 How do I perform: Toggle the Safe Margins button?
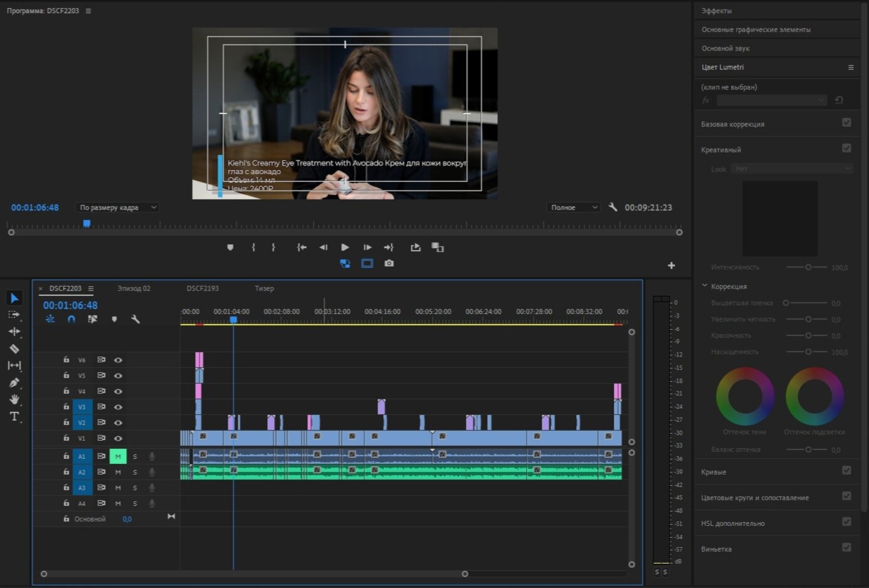point(367,263)
